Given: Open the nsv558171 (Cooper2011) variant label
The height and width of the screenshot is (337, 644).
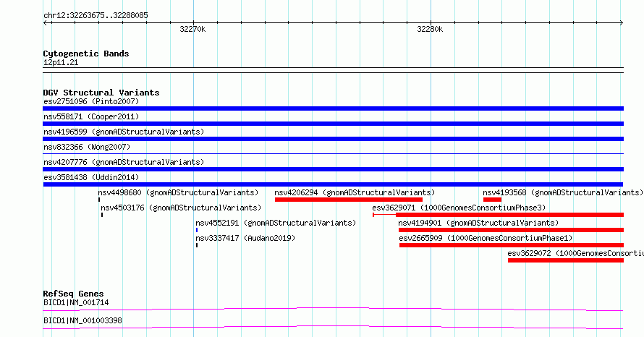Looking at the screenshot, I should click(91, 116).
